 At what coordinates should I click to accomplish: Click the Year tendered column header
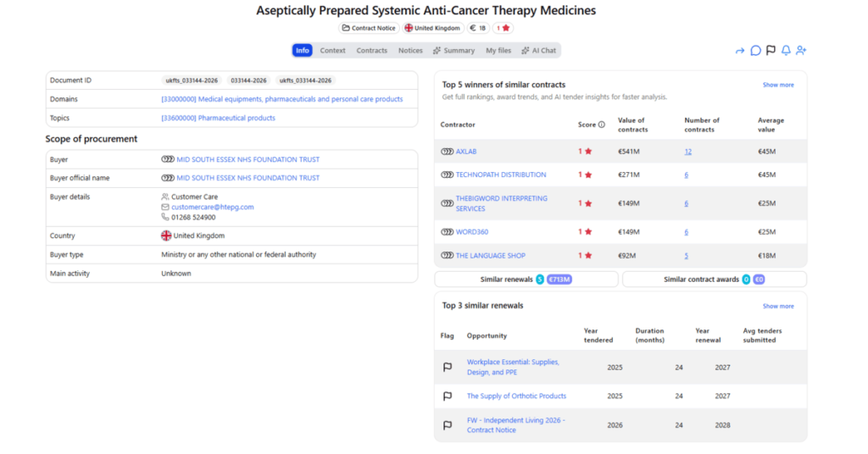(598, 335)
